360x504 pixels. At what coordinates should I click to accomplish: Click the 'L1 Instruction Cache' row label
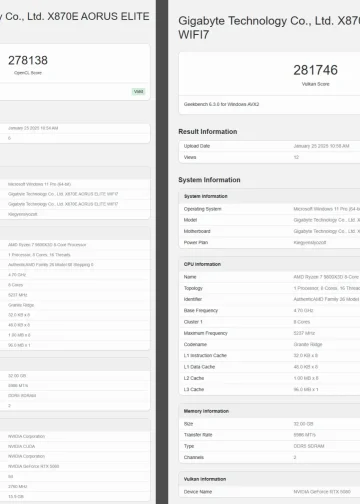click(x=205, y=356)
